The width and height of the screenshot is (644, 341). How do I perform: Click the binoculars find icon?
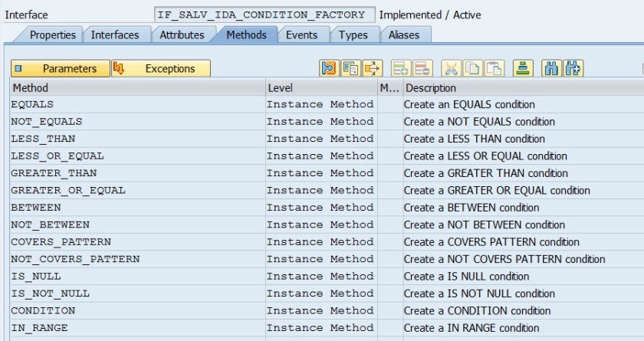click(551, 68)
